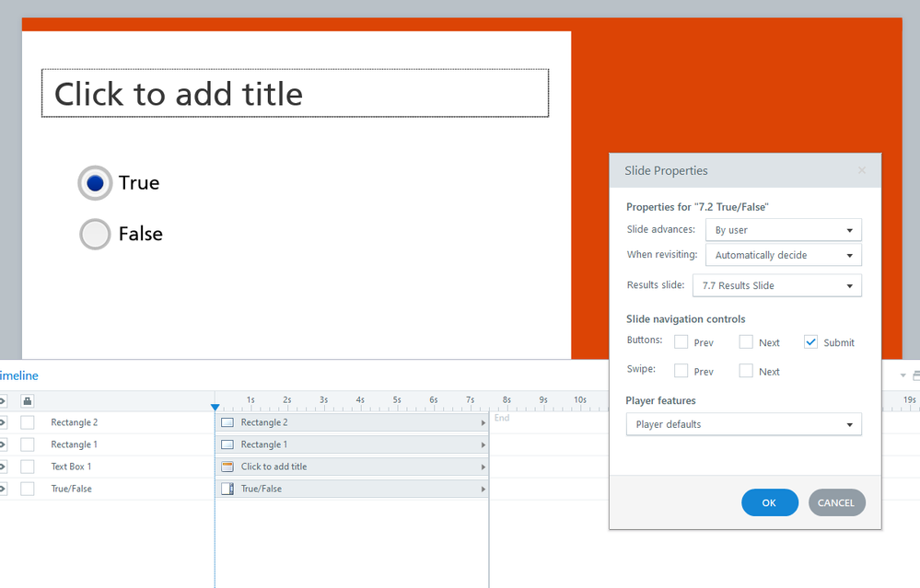
Task: Enable the Swipe Prev checkbox
Action: 681,371
